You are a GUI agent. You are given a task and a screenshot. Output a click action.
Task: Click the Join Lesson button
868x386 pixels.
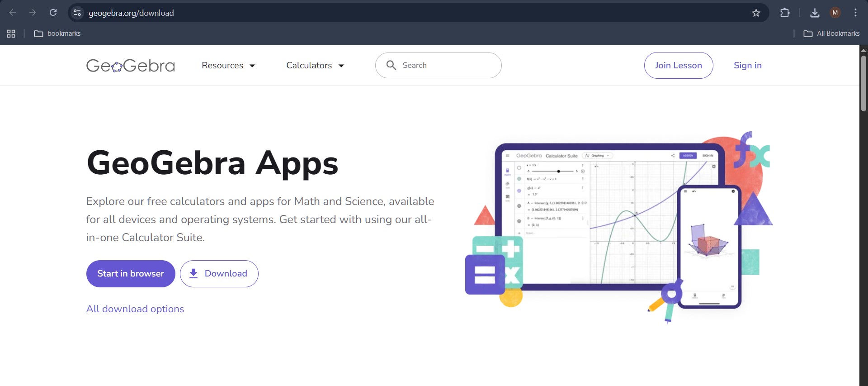coord(678,65)
